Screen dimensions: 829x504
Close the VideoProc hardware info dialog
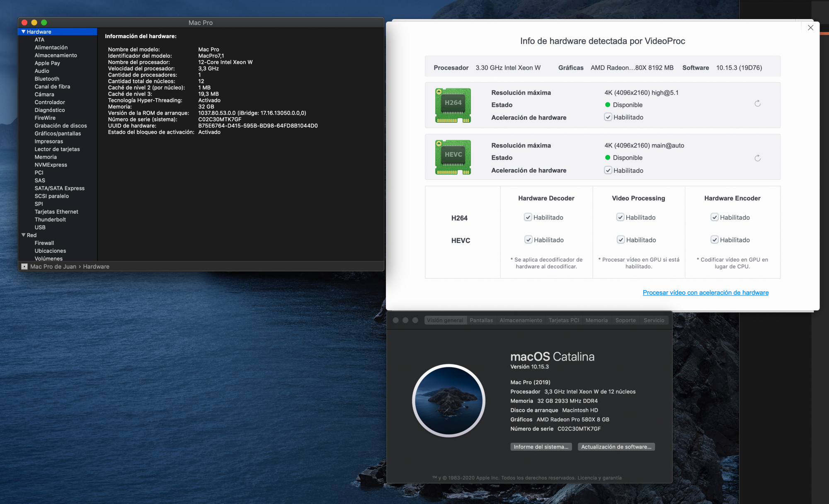click(810, 28)
